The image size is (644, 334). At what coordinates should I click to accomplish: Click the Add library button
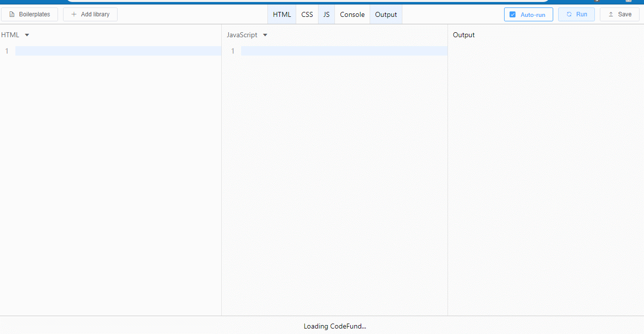coord(90,14)
